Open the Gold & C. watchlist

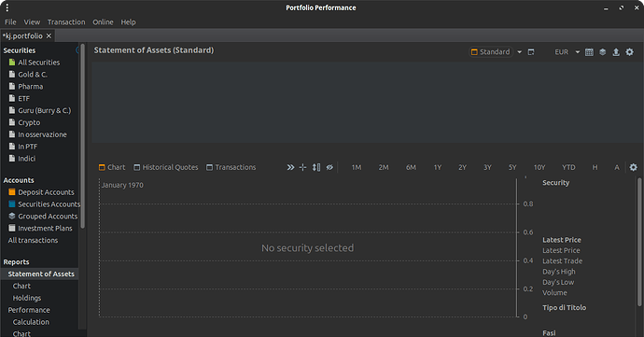click(x=33, y=75)
